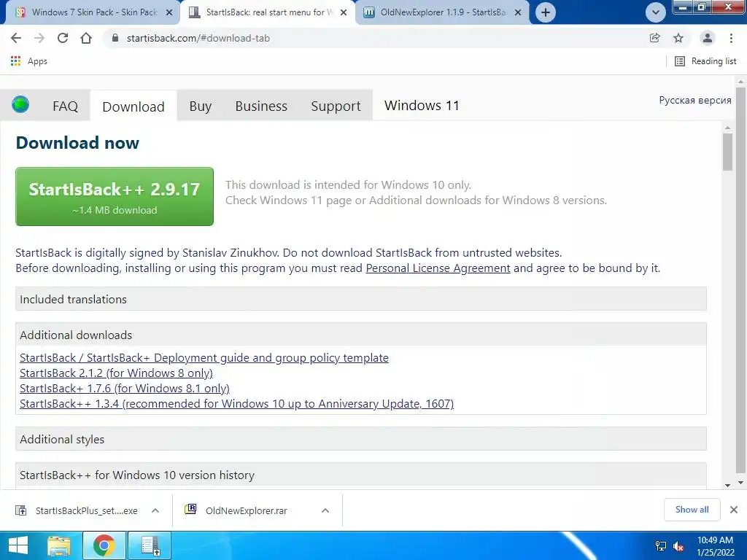Close the StartIsBack tab
Image resolution: width=747 pixels, height=560 pixels.
tap(344, 12)
